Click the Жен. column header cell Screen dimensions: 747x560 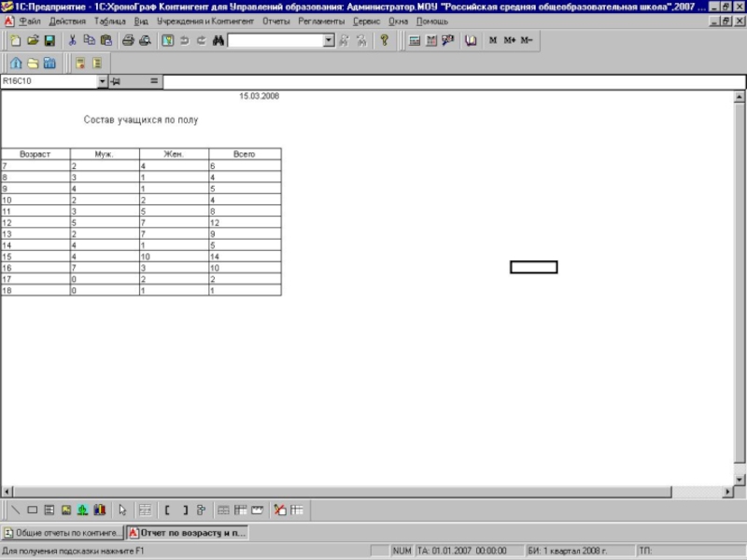174,154
